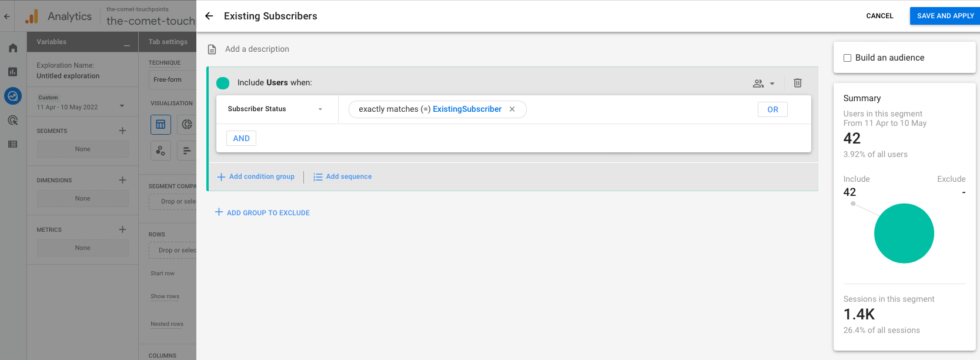Open Analytics Home icon in sidebar
This screenshot has height=360, width=980.
tap(13, 48)
